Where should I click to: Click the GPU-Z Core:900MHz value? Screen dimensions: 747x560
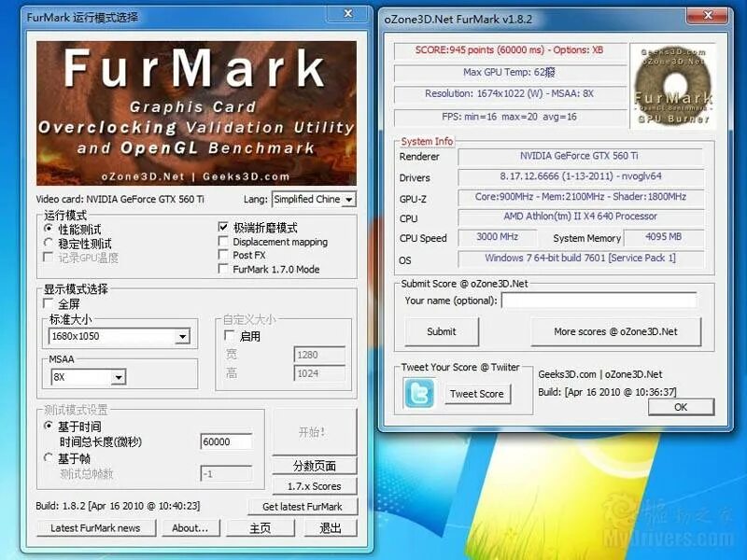(579, 197)
